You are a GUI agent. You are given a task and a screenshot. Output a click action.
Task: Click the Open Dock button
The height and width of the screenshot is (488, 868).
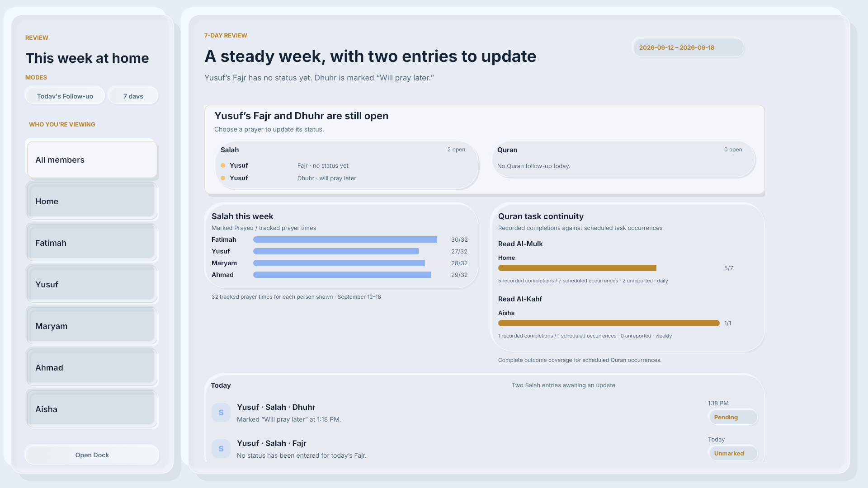tap(92, 455)
